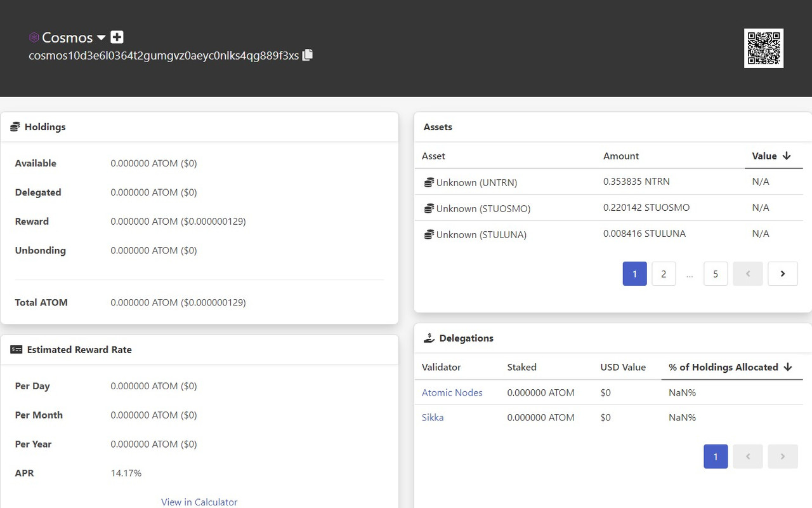The height and width of the screenshot is (508, 812).
Task: Sort assets by Value column
Action: point(771,156)
